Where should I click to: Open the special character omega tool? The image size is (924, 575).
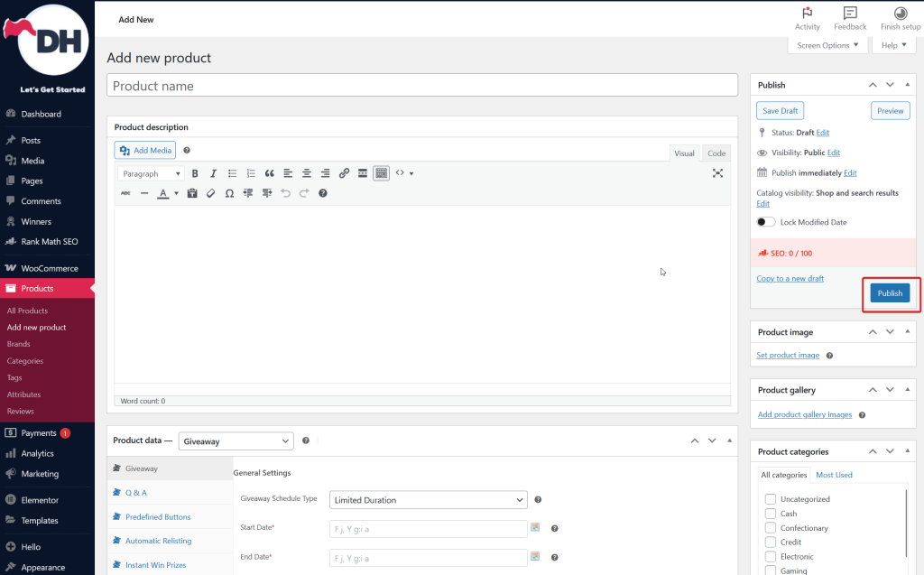(x=229, y=193)
